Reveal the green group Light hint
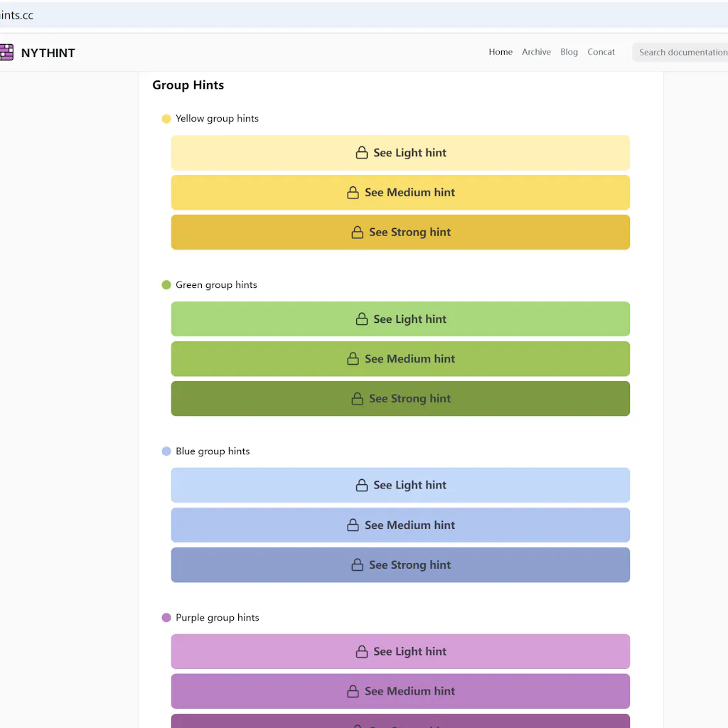Screen dimensions: 728x728 coord(400,319)
